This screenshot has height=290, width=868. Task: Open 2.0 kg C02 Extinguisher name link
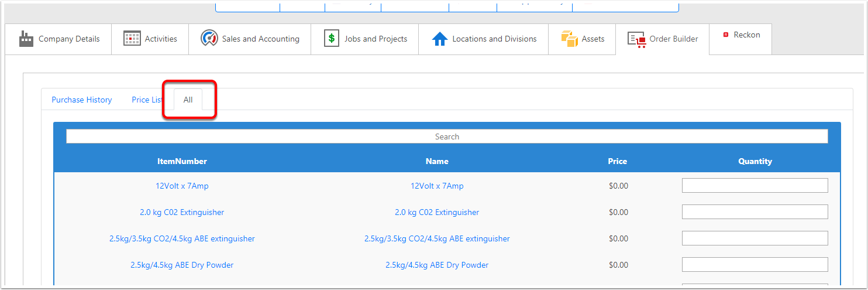(x=437, y=212)
